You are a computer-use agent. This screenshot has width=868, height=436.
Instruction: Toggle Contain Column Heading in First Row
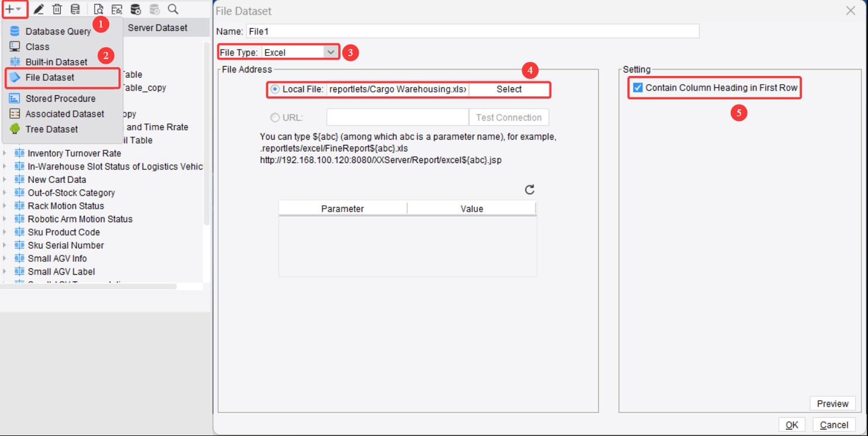[638, 88]
